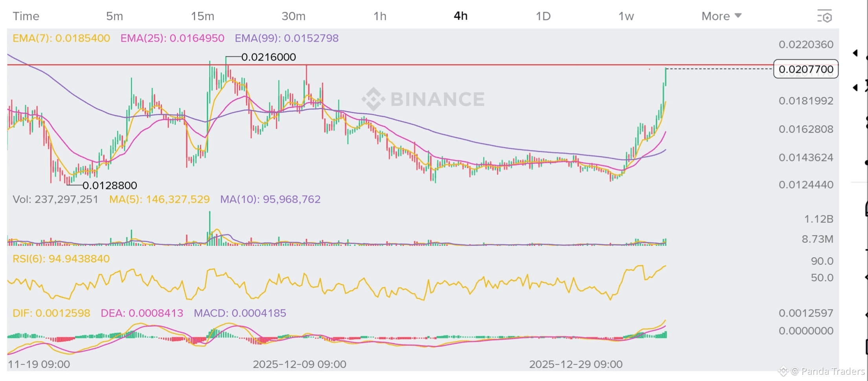Click the low price marker 0.0128800
This screenshot has width=868, height=381.
(110, 185)
